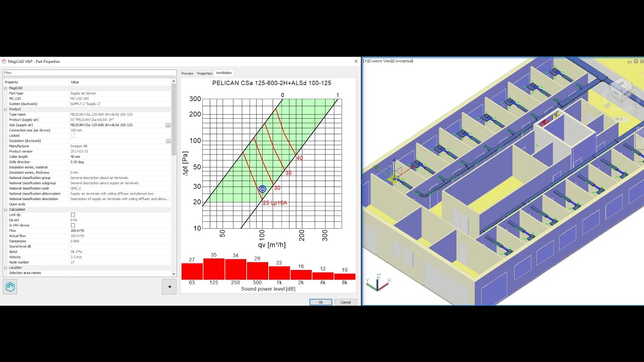Screen dimensions: 644x362
Task: Click the LEFT face of the ViewCube
Action: (616, 93)
